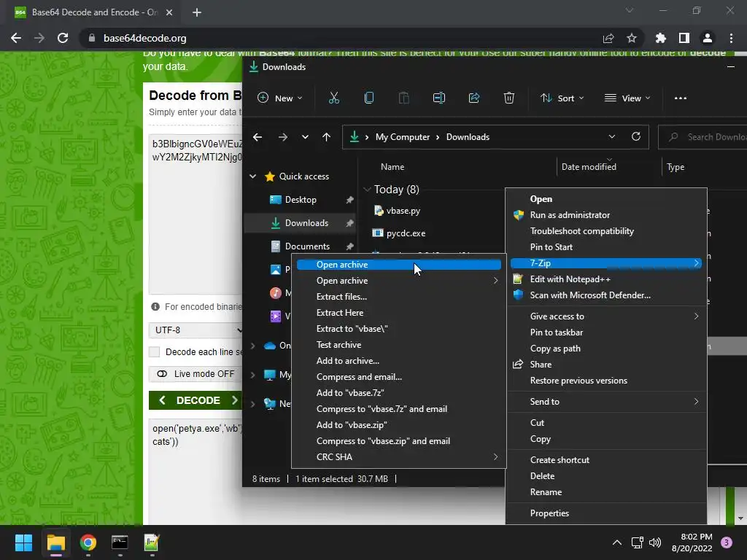Click the Cut scissors icon in Explorer toolbar

(x=334, y=98)
